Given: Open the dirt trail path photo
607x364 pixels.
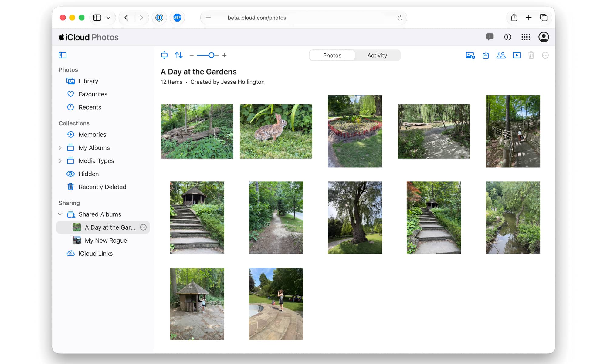Looking at the screenshot, I should click(276, 217).
